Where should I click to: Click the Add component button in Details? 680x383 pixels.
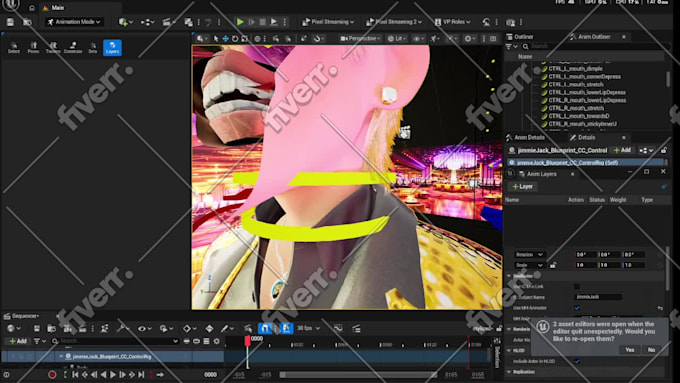click(622, 150)
